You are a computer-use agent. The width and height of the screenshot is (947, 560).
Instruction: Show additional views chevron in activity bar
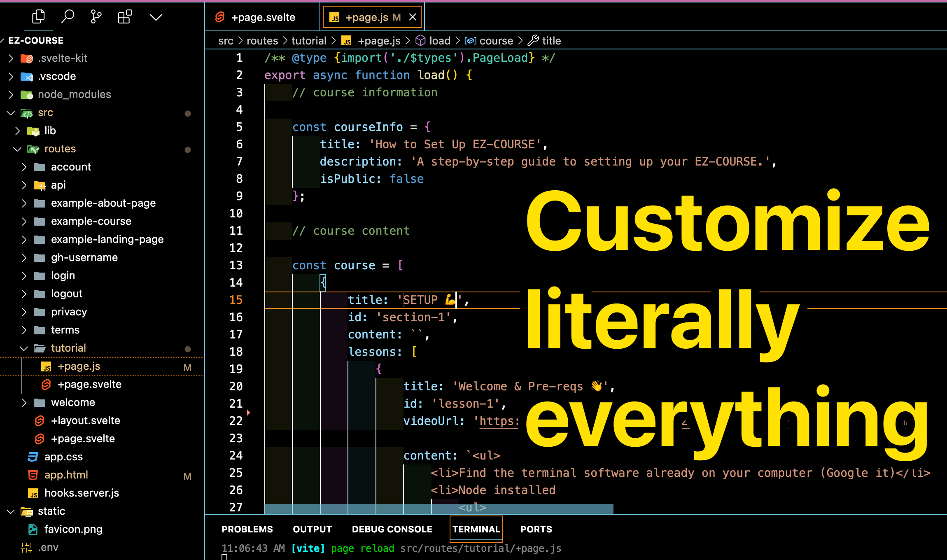coord(156,17)
